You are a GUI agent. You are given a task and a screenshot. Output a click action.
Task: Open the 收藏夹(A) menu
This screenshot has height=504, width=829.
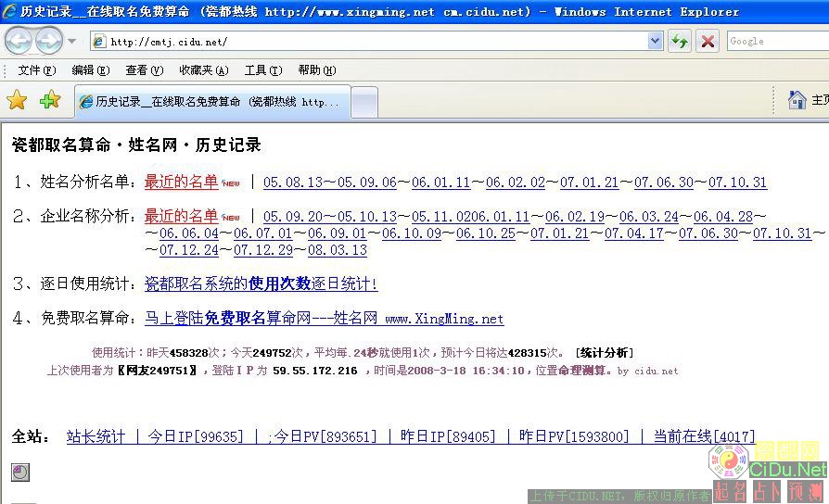pyautogui.click(x=202, y=70)
